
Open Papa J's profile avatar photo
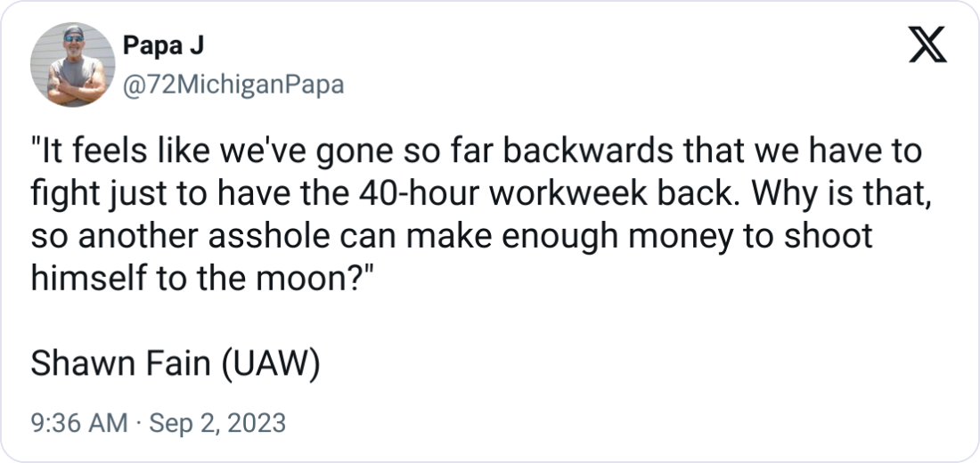pyautogui.click(x=69, y=65)
